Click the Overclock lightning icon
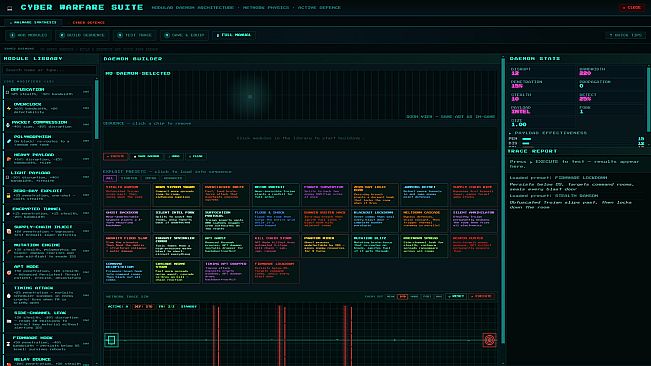Image resolution: width=651 pixels, height=366 pixels. [9, 108]
